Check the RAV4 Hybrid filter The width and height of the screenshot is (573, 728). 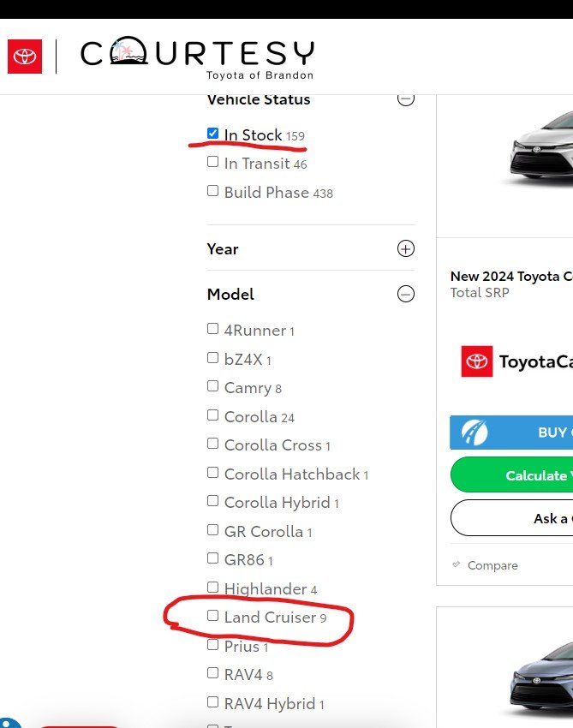213,702
